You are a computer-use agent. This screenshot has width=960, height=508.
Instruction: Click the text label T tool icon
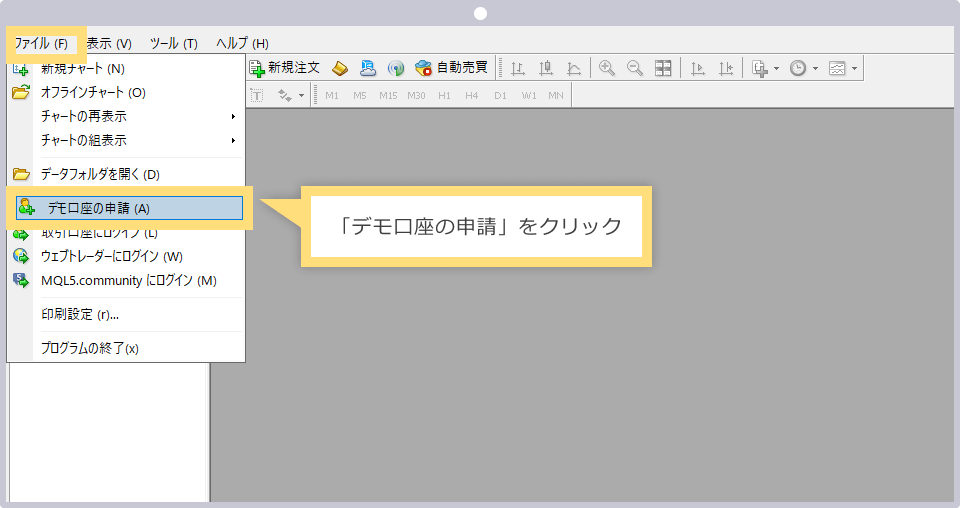point(257,95)
